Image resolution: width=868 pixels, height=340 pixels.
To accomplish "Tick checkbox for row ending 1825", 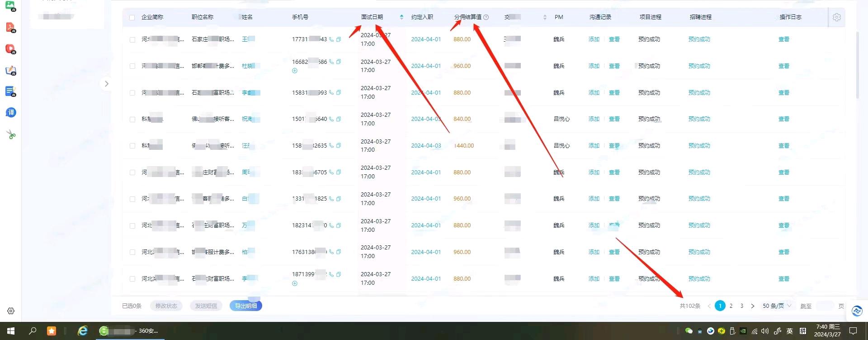I will (x=132, y=199).
